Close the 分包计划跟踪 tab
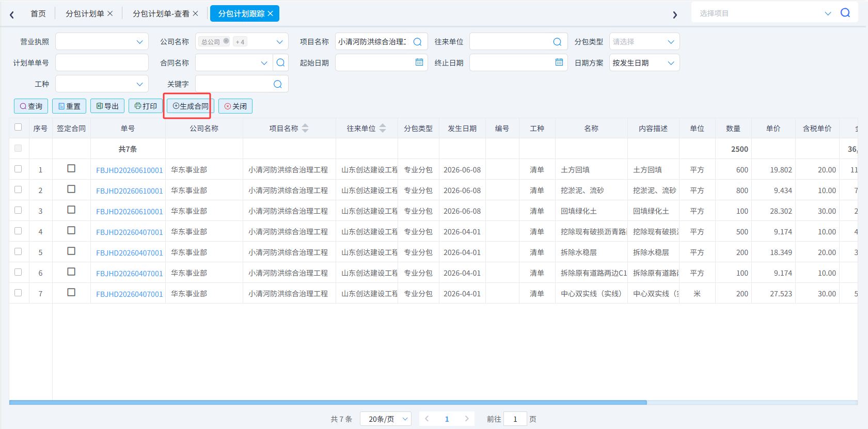Viewport: 868px width, 429px height. click(x=270, y=13)
